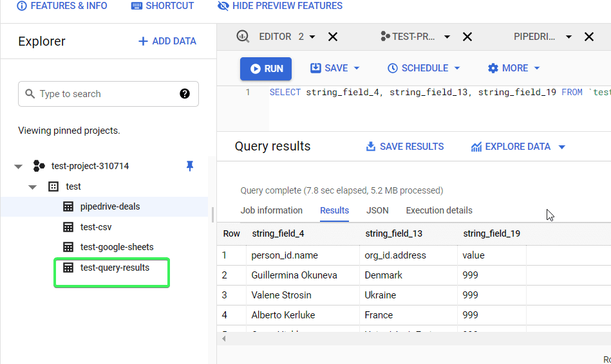Click the Alberto Kerluke cell

pyautogui.click(x=303, y=315)
